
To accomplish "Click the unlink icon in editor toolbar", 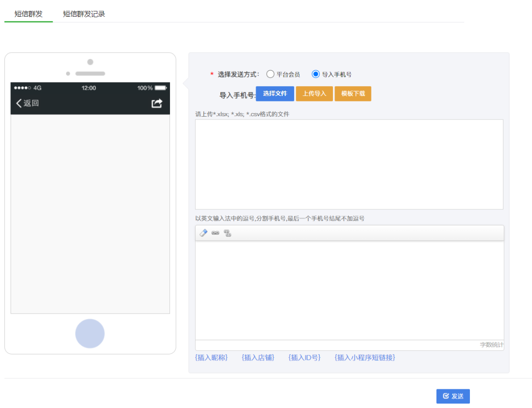I will pos(228,233).
